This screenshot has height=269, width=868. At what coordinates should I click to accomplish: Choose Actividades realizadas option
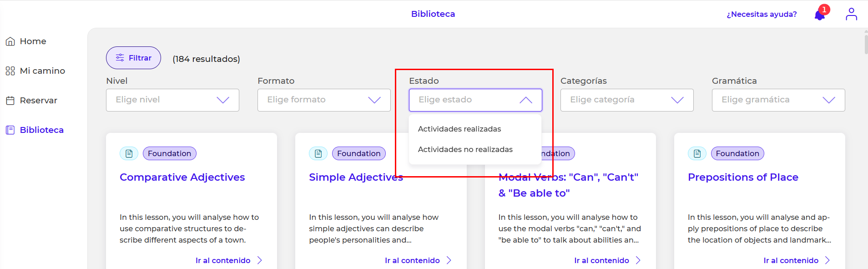click(x=459, y=129)
